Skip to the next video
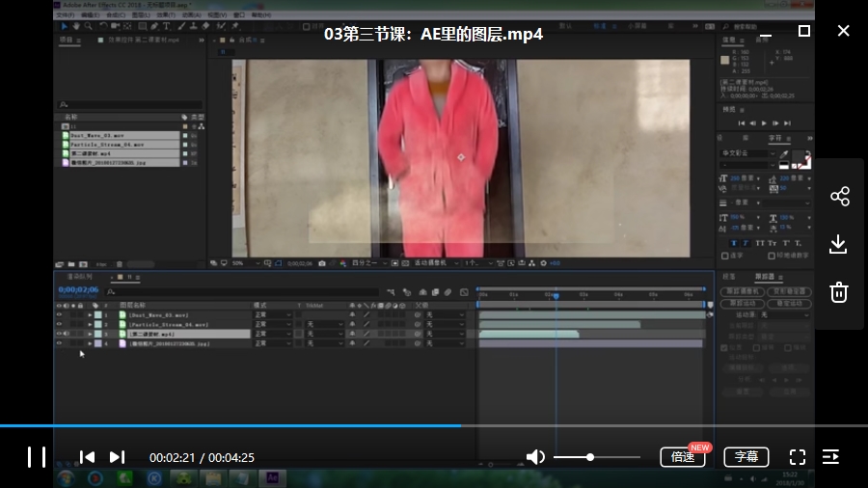Image resolution: width=868 pixels, height=488 pixels. tap(117, 457)
